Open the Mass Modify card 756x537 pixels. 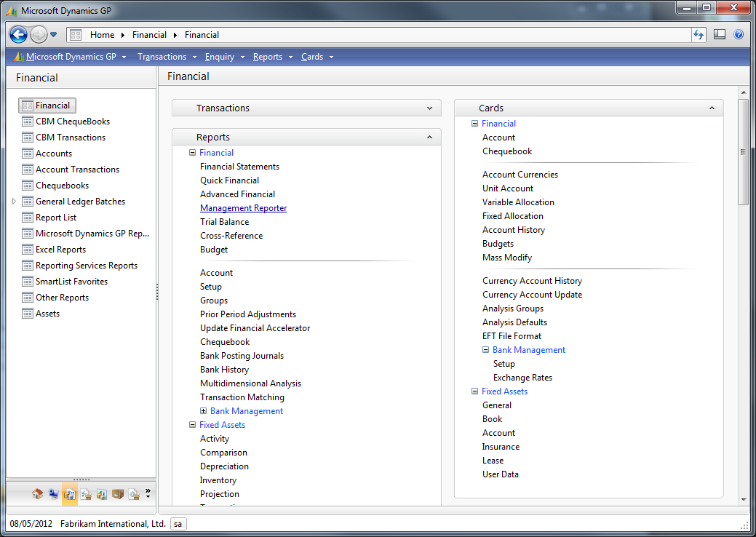point(507,258)
